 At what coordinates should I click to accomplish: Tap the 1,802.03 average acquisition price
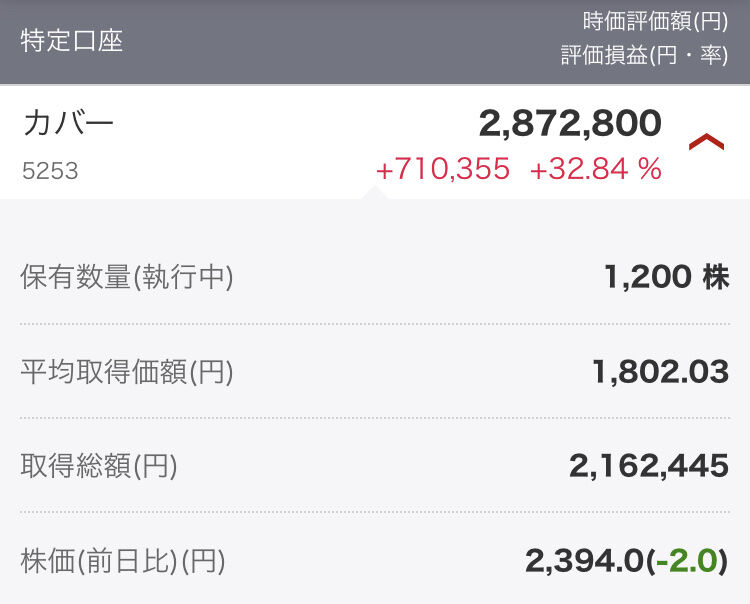click(661, 372)
